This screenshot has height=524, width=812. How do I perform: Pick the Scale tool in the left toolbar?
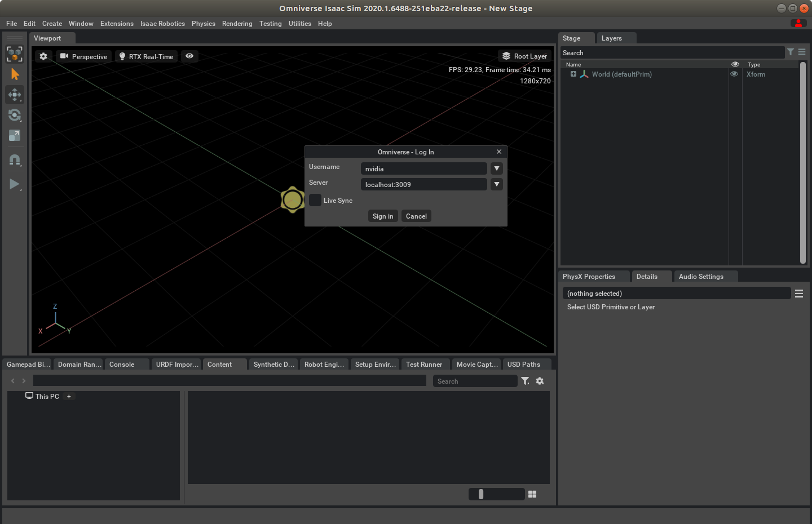[15, 135]
